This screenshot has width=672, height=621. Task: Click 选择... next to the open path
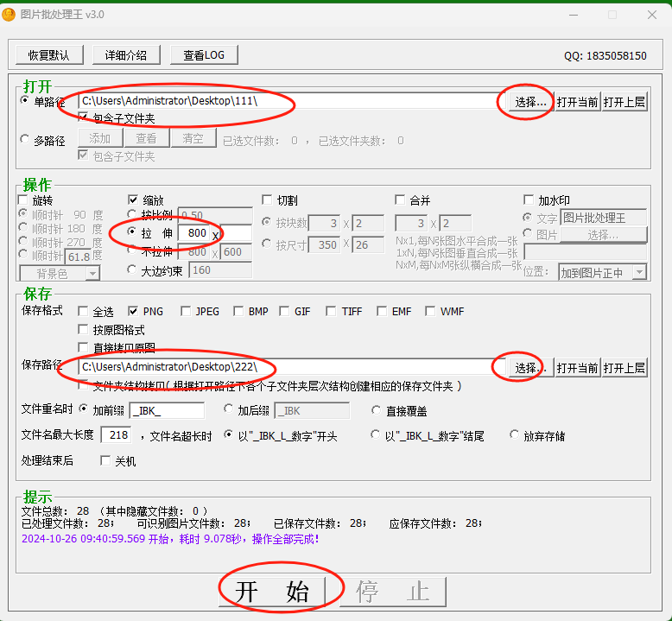[530, 102]
